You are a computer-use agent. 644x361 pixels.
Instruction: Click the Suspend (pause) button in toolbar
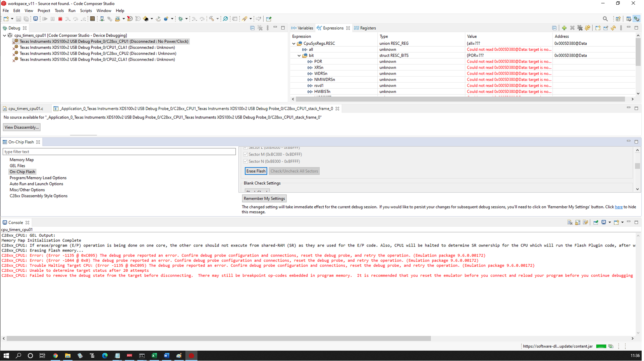click(x=52, y=19)
